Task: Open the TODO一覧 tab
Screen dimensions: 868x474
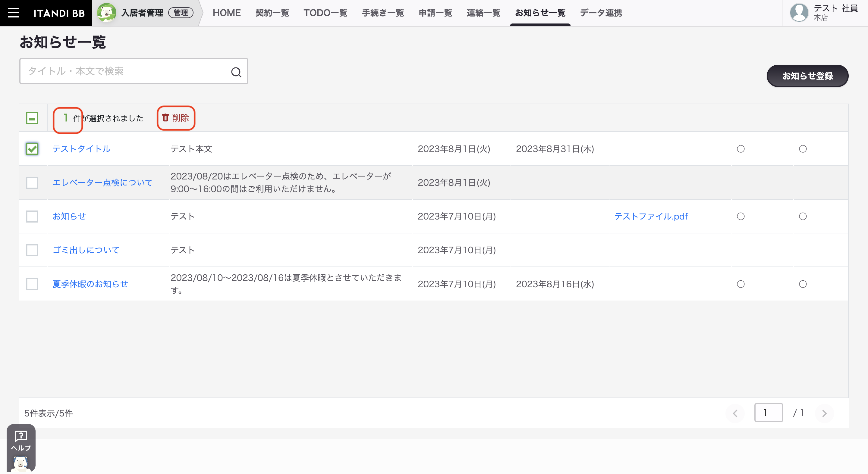Action: (x=325, y=13)
